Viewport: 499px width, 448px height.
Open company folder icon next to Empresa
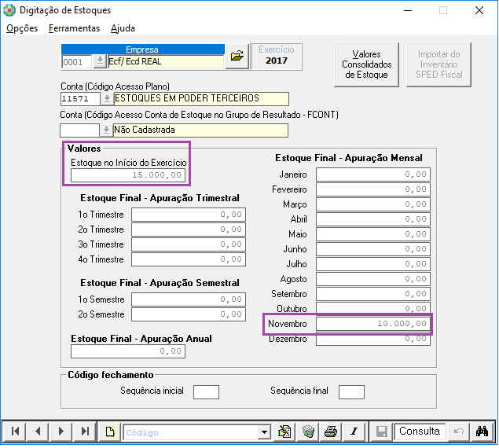tap(237, 56)
